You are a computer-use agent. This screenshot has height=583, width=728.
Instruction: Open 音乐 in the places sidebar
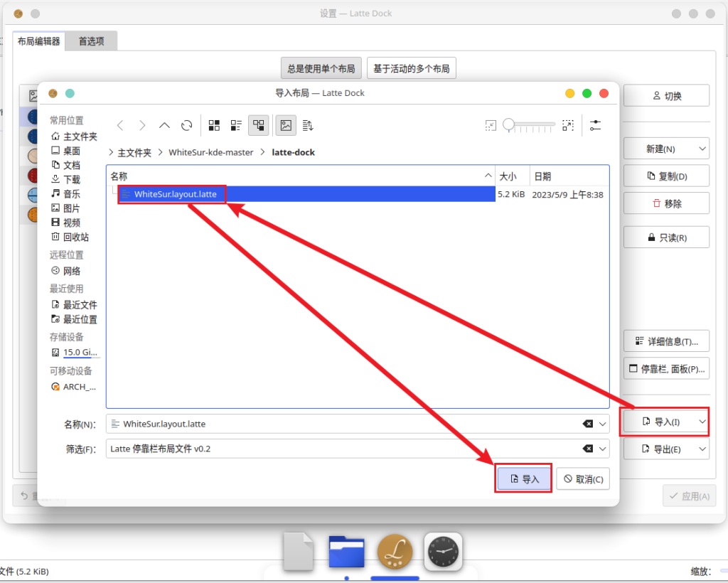[66, 194]
